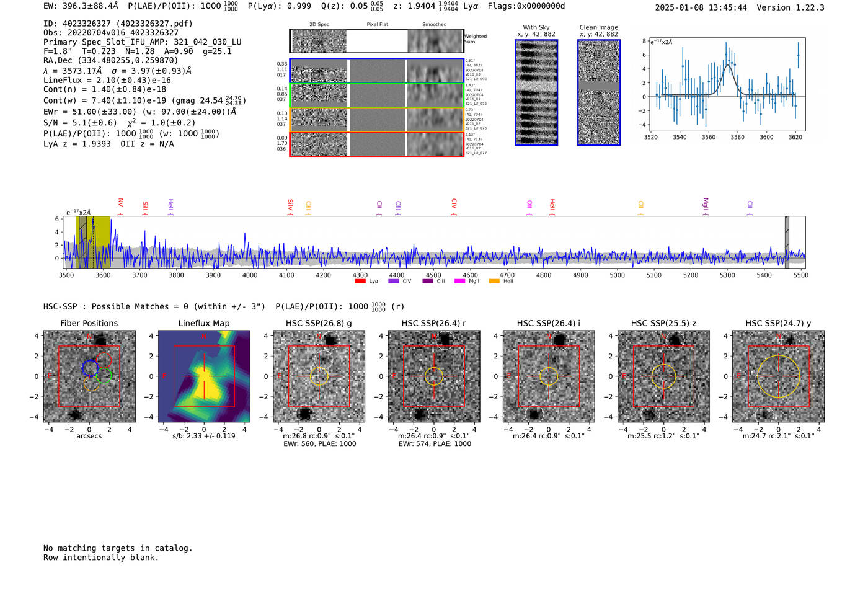Screen dimensions: 868x591
Task: Open the Clean Image panel
Action: (x=599, y=92)
